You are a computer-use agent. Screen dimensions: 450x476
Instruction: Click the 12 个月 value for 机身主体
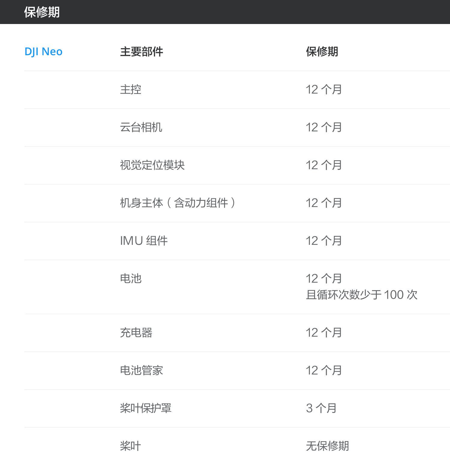coord(324,203)
